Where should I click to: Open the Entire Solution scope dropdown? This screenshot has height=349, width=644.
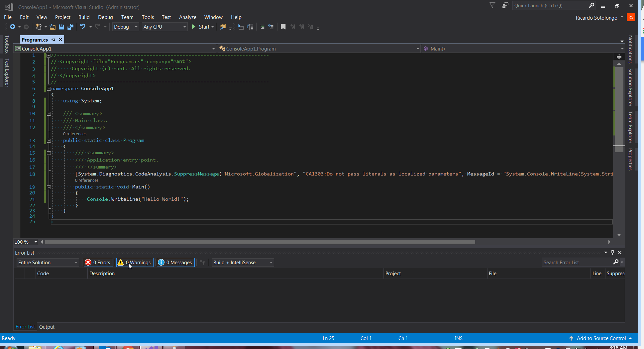pyautogui.click(x=48, y=262)
